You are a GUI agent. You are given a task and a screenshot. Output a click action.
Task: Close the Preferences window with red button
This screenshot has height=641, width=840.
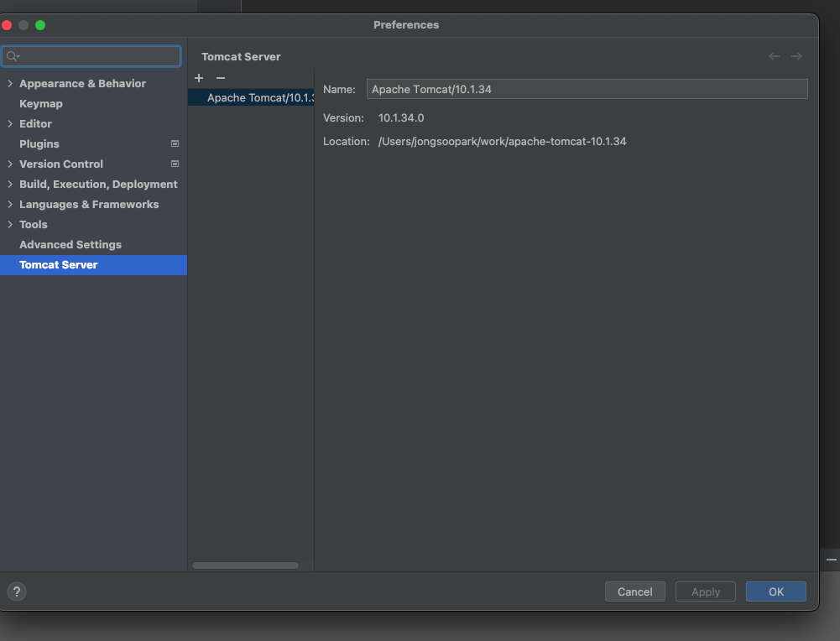7,25
